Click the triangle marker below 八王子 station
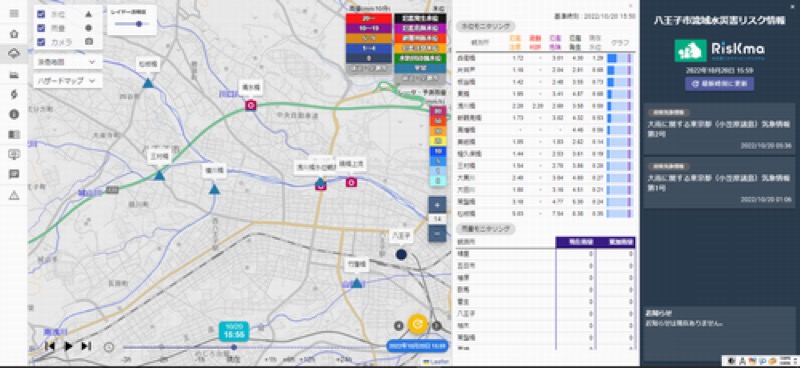Viewport: 800px width, 368px height. click(357, 283)
